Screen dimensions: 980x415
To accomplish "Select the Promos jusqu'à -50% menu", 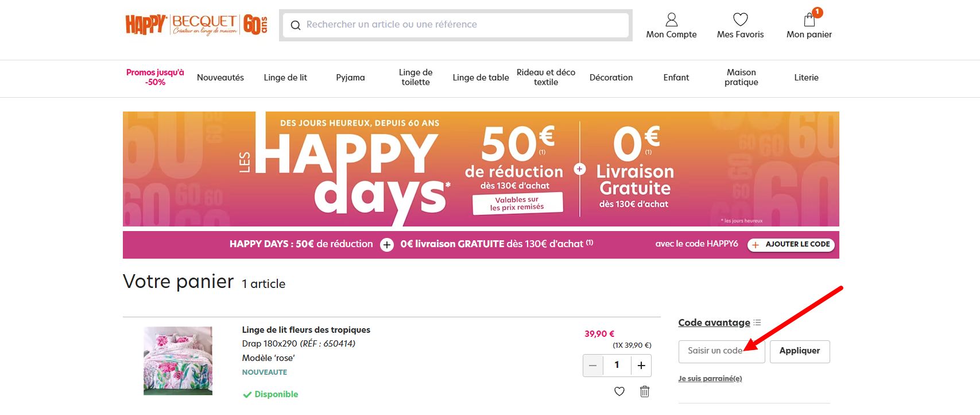I will (x=155, y=77).
